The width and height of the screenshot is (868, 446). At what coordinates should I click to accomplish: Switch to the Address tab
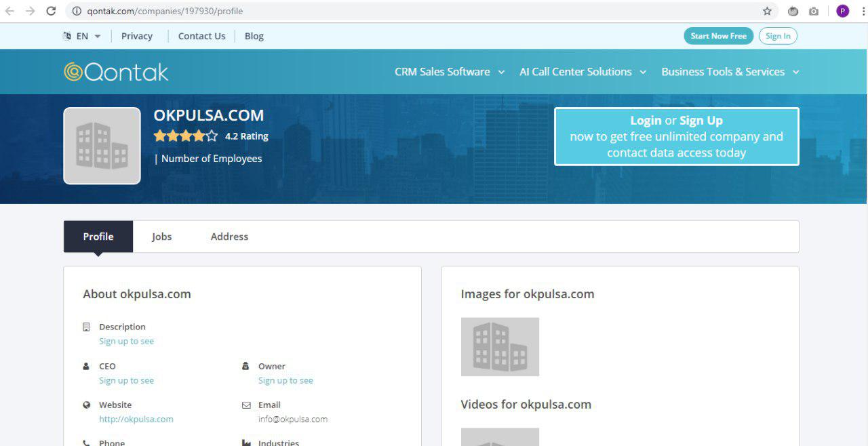[229, 237]
